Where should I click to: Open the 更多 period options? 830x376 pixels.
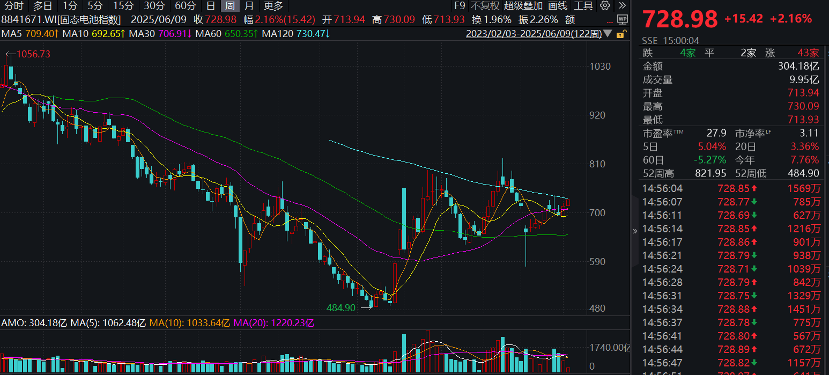coord(274,6)
